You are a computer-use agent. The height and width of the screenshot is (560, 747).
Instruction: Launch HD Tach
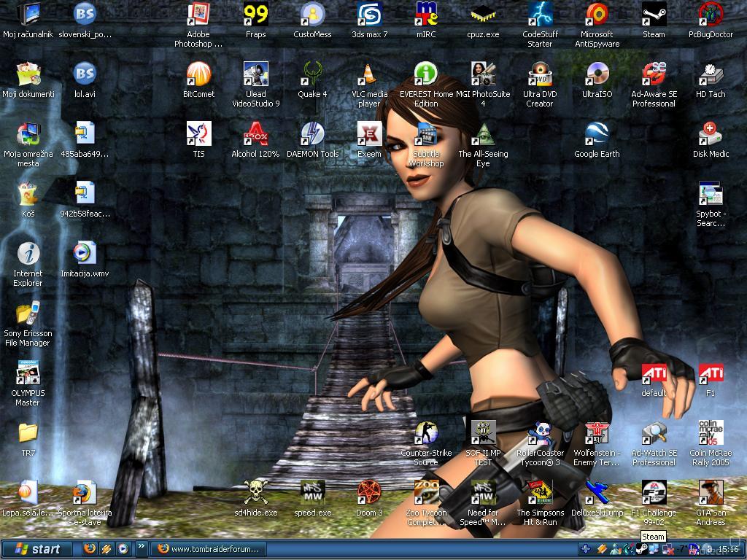(x=711, y=79)
